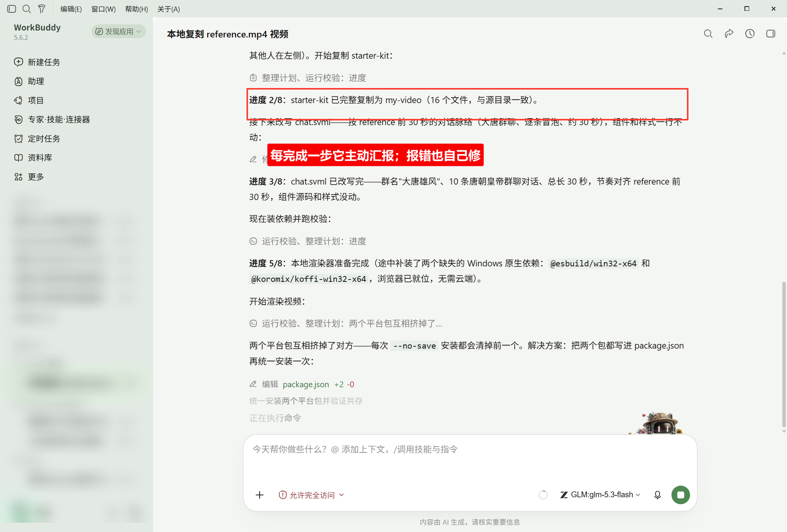Open search from the title bar magnifier
787x532 pixels.
tap(27, 9)
